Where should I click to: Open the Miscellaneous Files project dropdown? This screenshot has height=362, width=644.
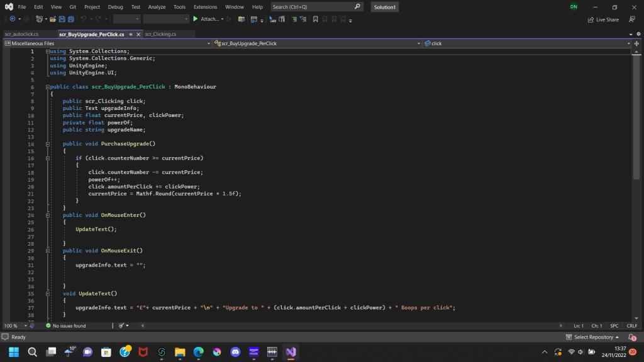click(208, 43)
